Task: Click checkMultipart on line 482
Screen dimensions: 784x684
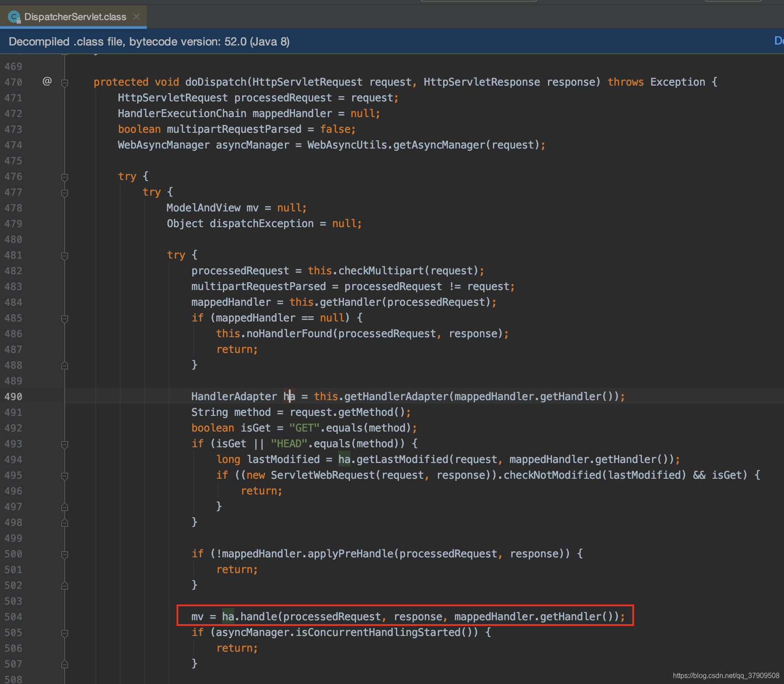Action: (381, 271)
